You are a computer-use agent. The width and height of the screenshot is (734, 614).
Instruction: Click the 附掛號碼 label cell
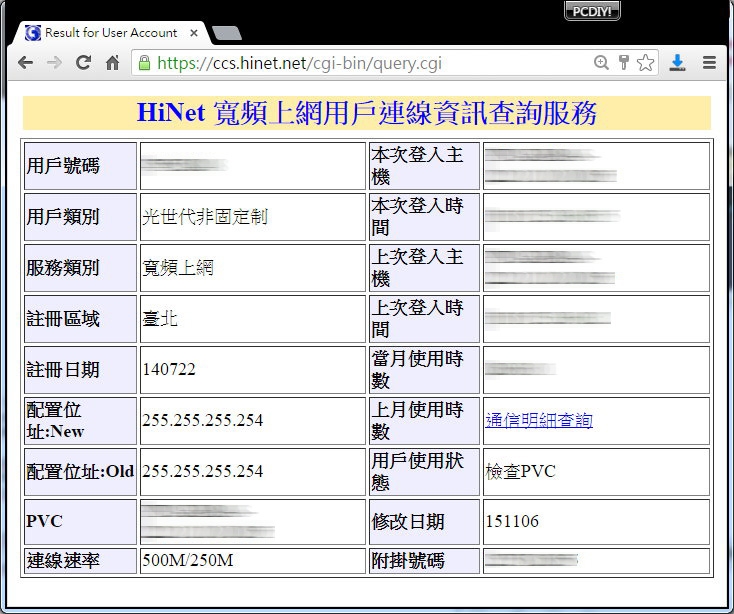tap(425, 561)
